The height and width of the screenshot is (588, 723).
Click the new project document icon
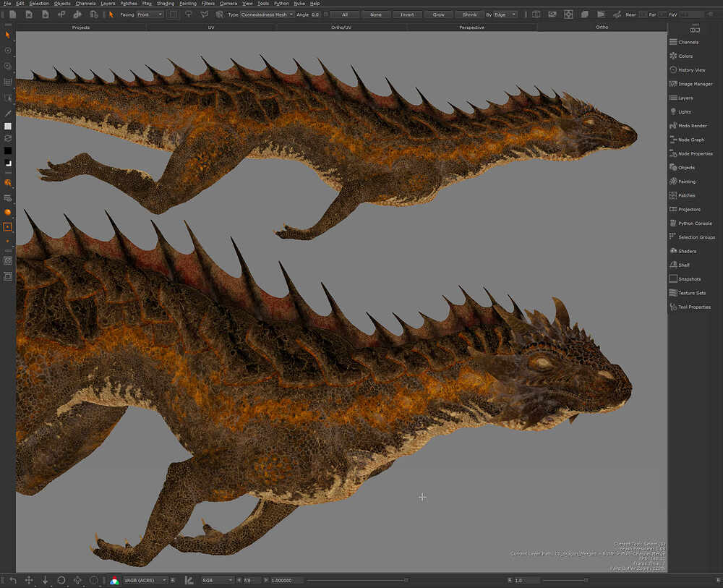12,14
